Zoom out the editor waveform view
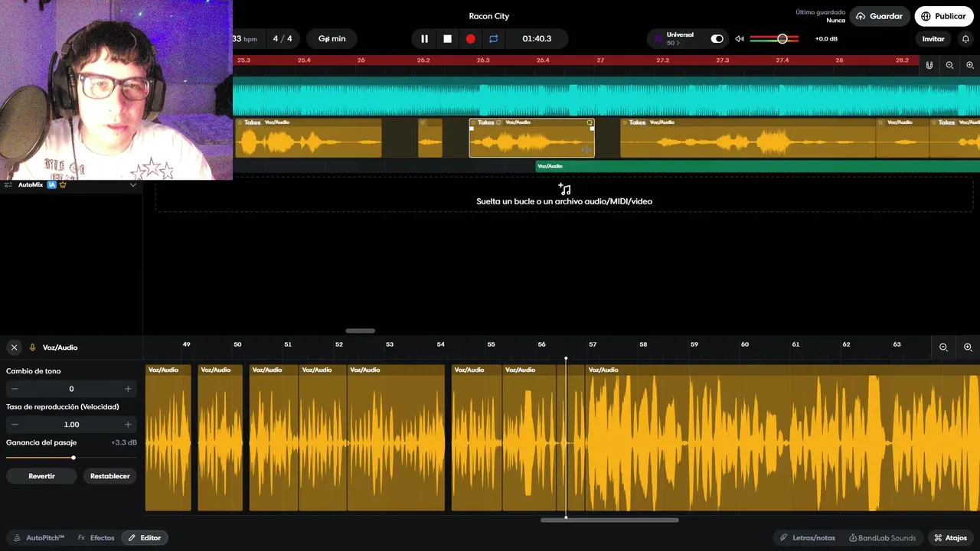Screen dimensions: 980x551 (943, 347)
